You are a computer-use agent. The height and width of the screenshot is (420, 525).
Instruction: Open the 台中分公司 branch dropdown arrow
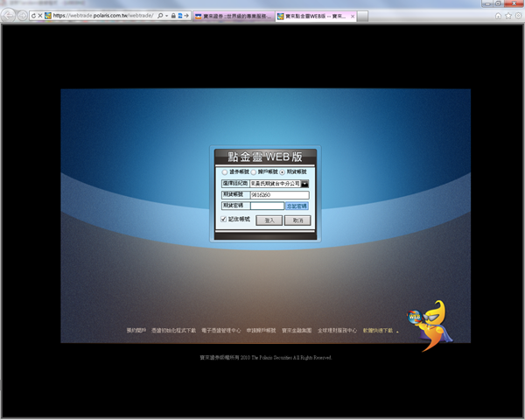pyautogui.click(x=304, y=184)
